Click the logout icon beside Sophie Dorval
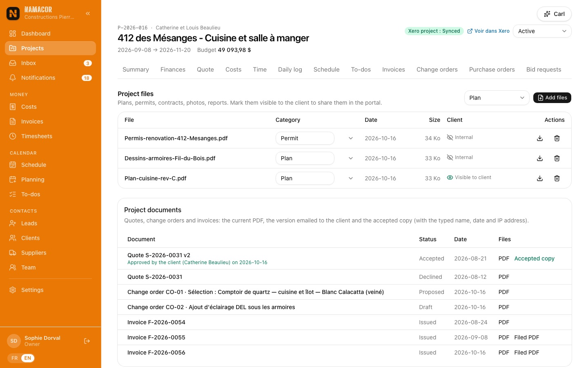 point(87,341)
